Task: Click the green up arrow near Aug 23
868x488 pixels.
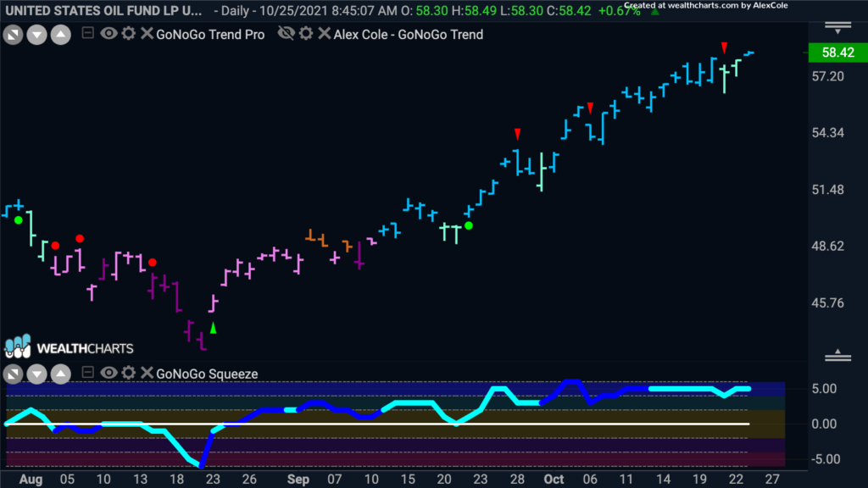Action: point(213,327)
